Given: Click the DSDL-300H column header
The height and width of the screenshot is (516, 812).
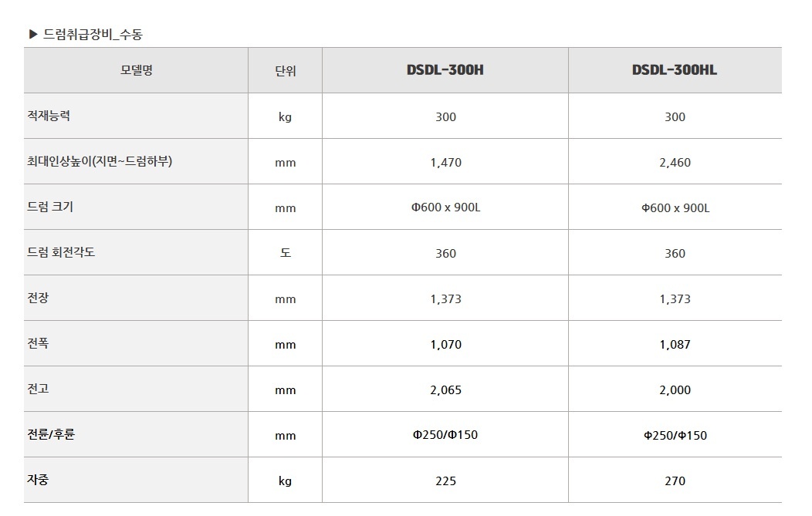Looking at the screenshot, I should tap(445, 70).
